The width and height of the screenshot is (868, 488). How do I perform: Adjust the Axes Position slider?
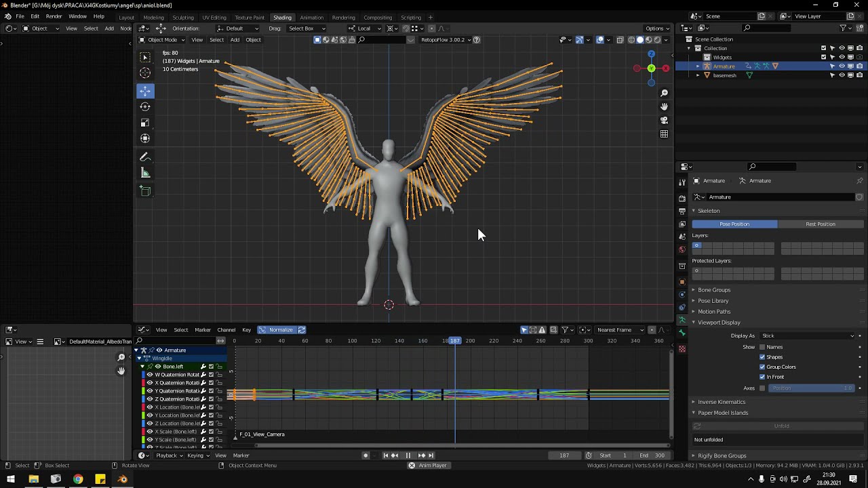812,388
